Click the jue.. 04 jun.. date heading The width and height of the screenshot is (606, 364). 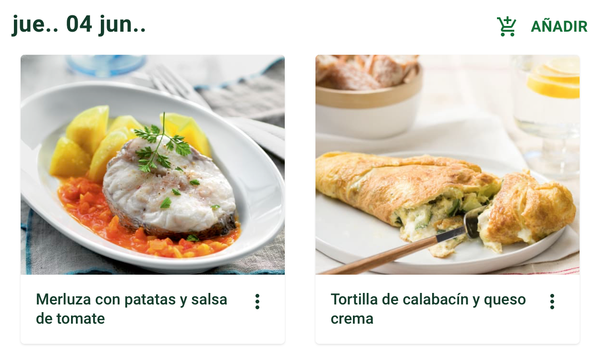click(x=79, y=25)
